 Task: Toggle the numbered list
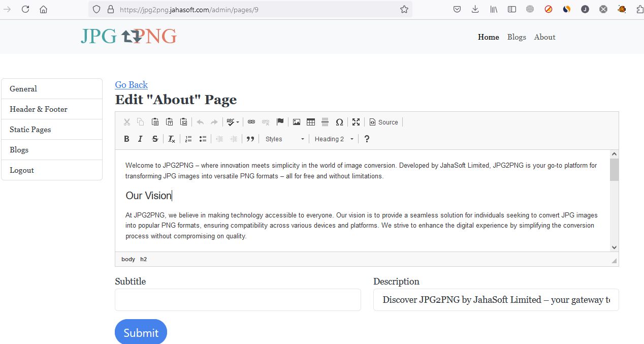click(x=188, y=139)
